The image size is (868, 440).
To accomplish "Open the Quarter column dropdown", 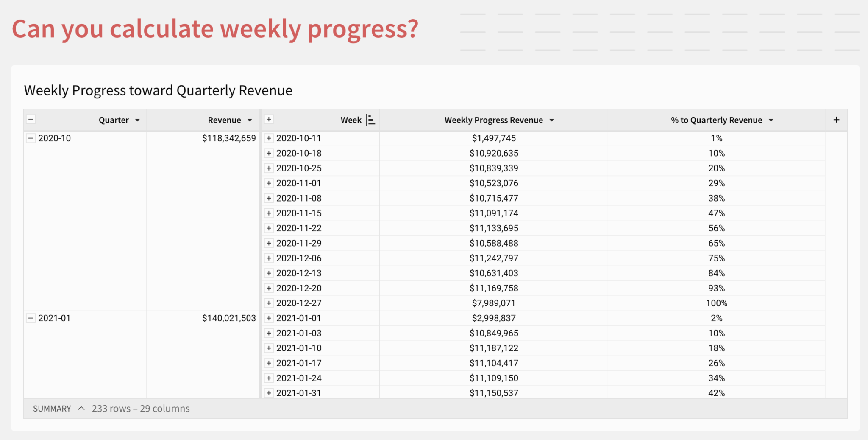I will (x=137, y=120).
